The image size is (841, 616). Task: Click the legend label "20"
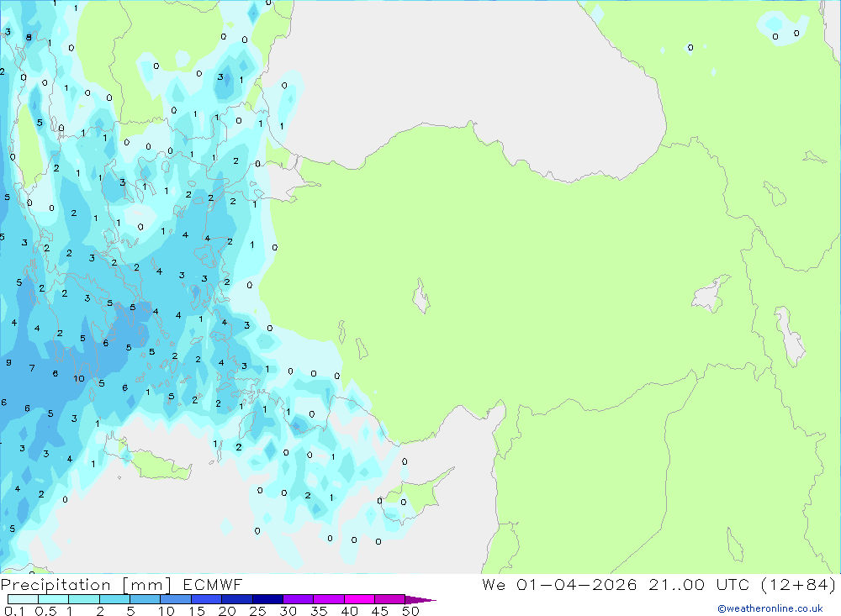(x=227, y=611)
